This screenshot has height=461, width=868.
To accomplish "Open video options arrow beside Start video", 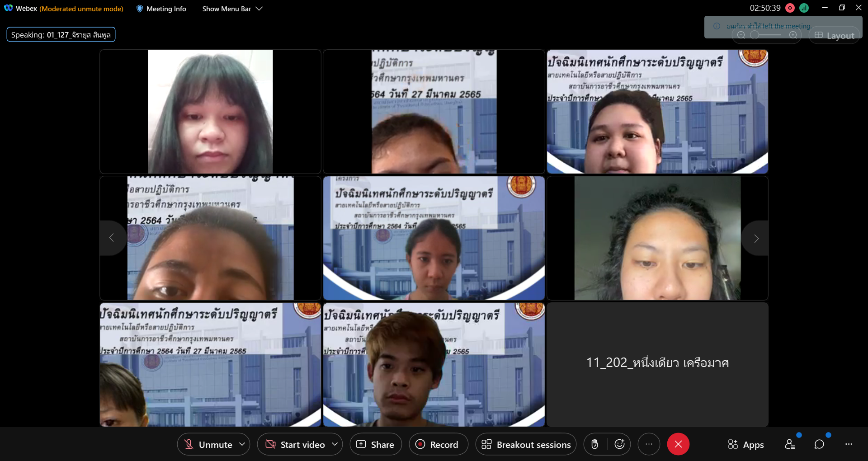I will click(335, 444).
